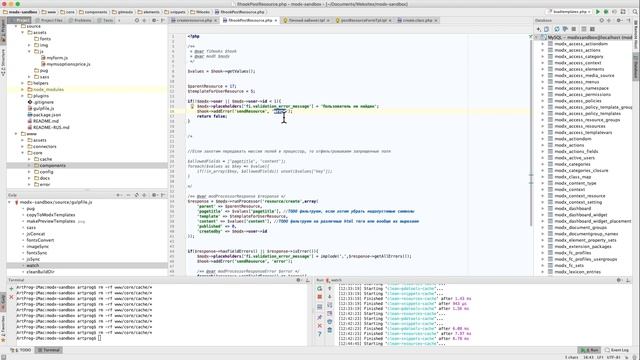Collapse the js folder
The image size is (640, 360).
click(x=29, y=51)
